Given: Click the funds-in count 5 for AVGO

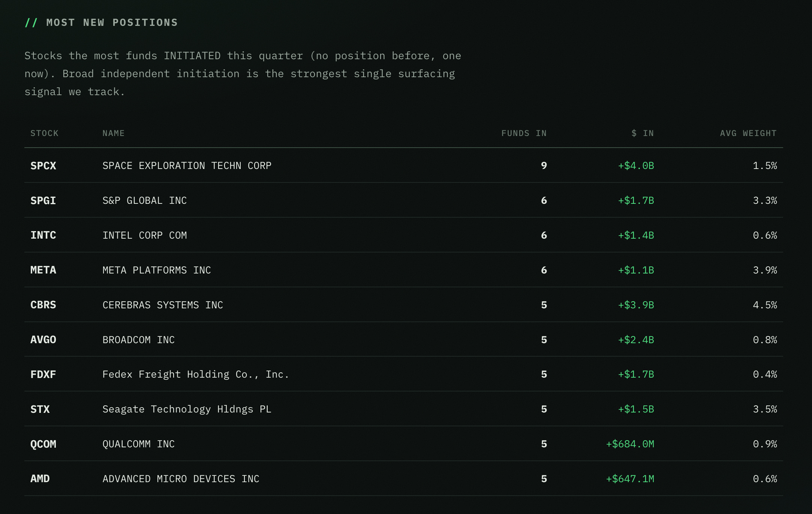Looking at the screenshot, I should [544, 340].
